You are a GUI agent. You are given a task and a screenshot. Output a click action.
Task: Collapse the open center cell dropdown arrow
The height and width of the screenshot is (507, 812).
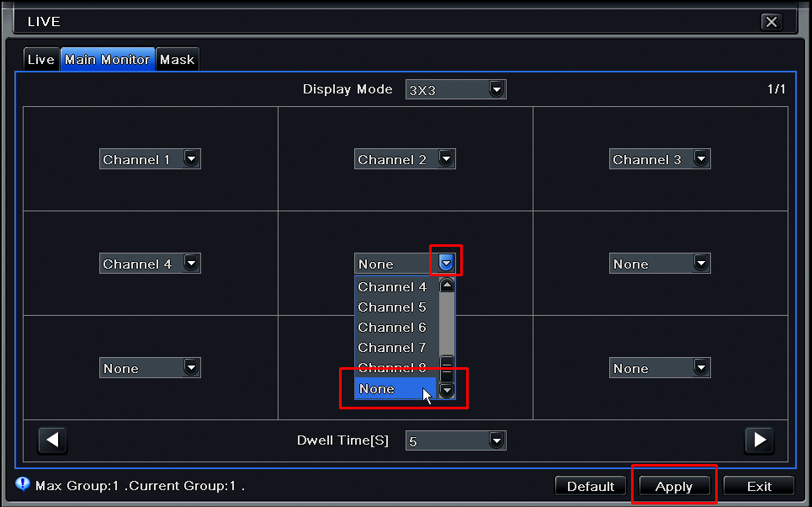[x=446, y=263]
